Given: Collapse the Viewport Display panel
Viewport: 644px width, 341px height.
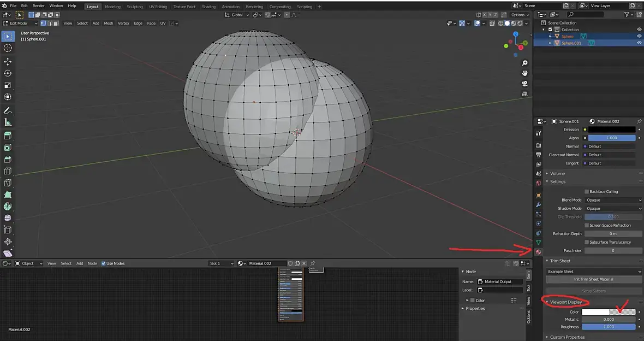Looking at the screenshot, I should tap(565, 302).
